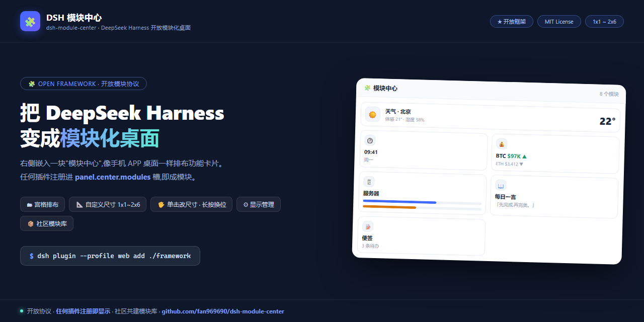Click the 每日一言 card title

click(x=505, y=197)
